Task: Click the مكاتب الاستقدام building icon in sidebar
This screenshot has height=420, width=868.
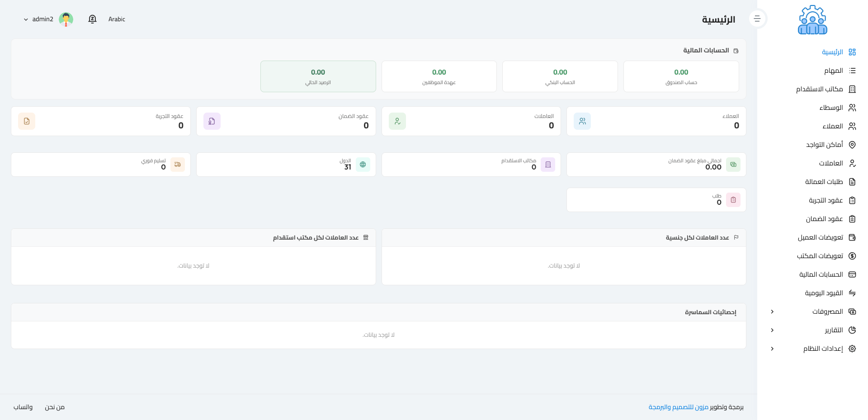Action: point(852,89)
